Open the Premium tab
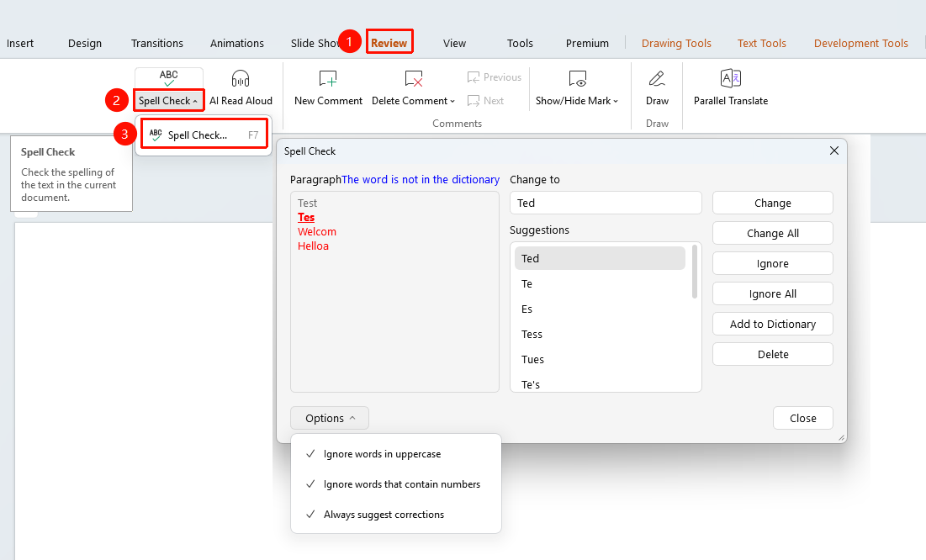The height and width of the screenshot is (560, 926). tap(587, 43)
